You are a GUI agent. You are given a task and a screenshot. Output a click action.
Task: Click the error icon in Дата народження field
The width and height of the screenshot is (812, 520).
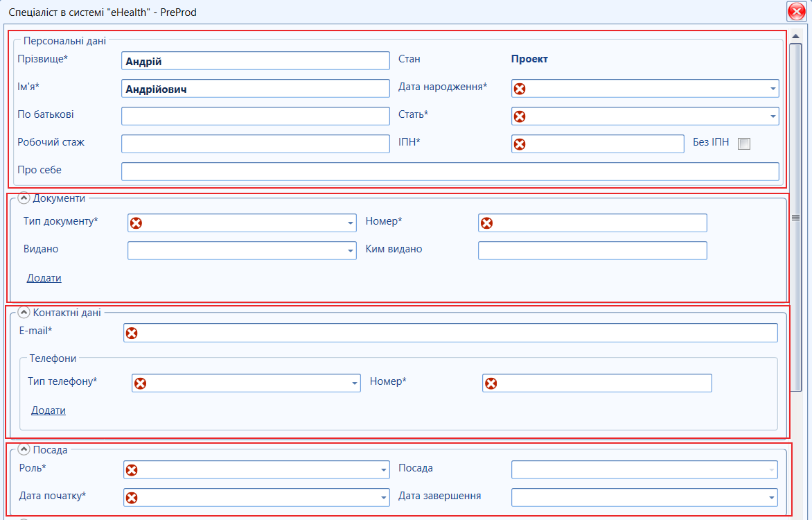(x=520, y=89)
